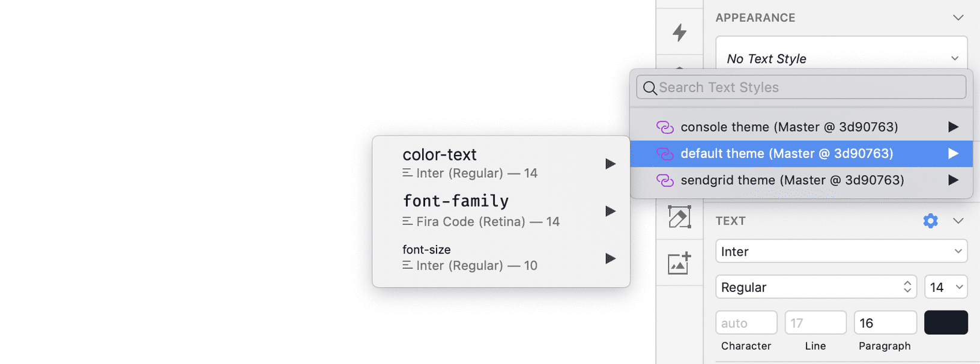Open the font size 14 dropdown
Image resolution: width=980 pixels, height=364 pixels.
946,287
